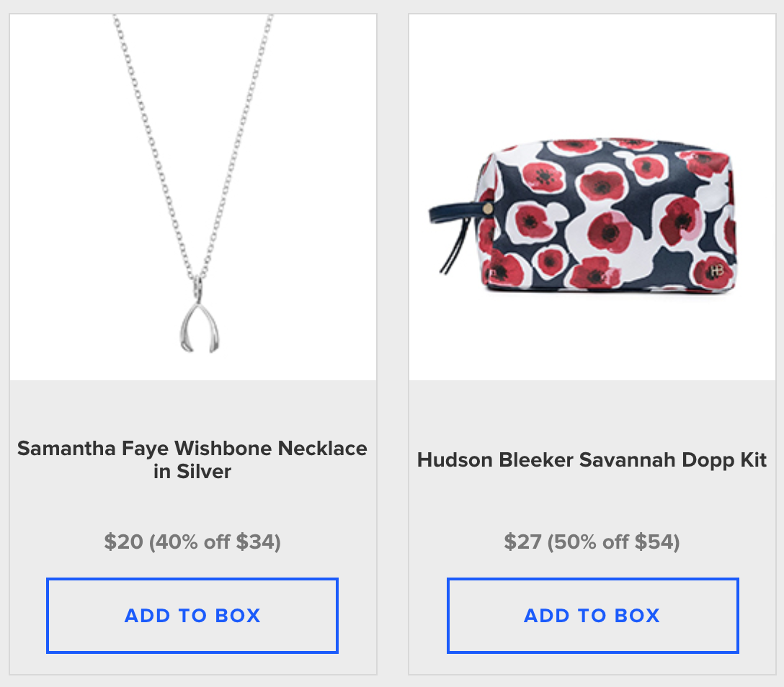The width and height of the screenshot is (784, 687).
Task: Click the HB logo on the bag
Action: tap(716, 270)
